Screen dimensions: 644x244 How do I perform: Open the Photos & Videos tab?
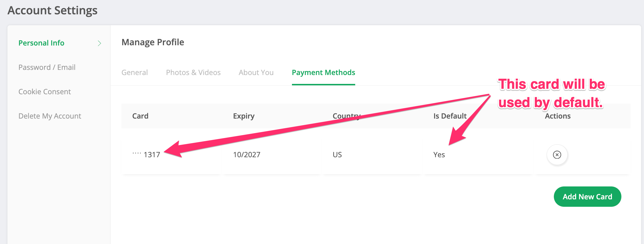click(193, 72)
